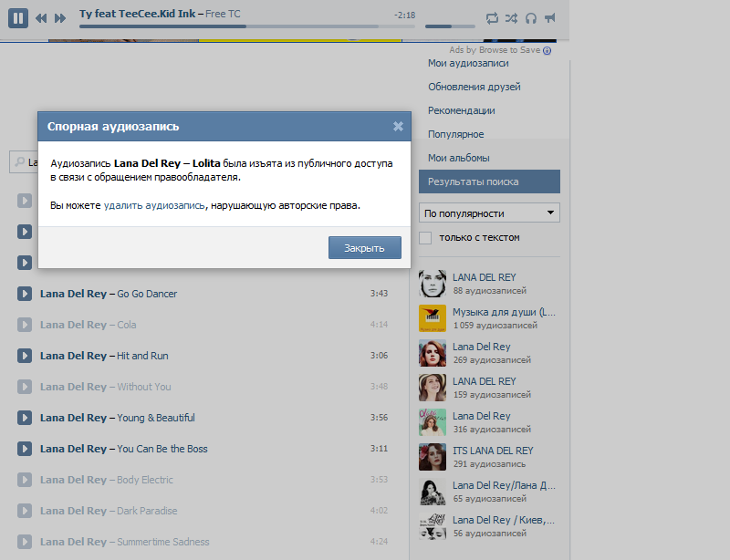Close the dialog with the X icon
The height and width of the screenshot is (560, 730).
(398, 127)
